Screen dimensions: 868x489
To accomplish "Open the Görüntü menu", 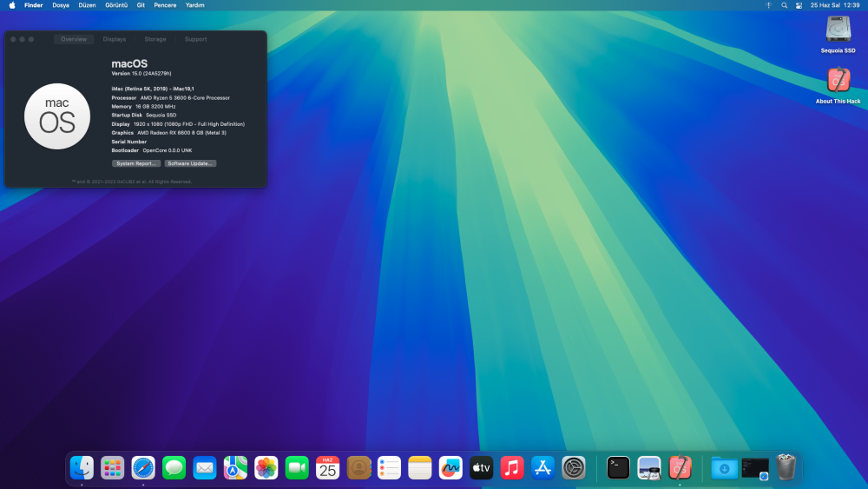I will (116, 5).
